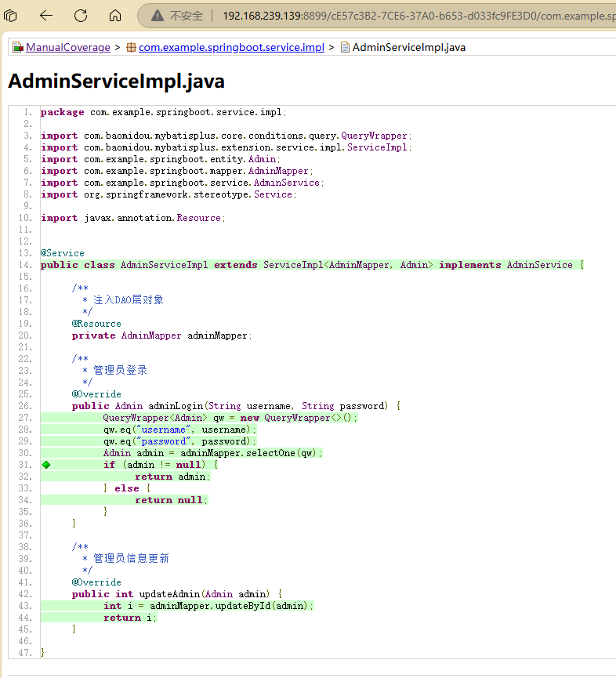Reload the page with refresh icon

pyautogui.click(x=81, y=16)
